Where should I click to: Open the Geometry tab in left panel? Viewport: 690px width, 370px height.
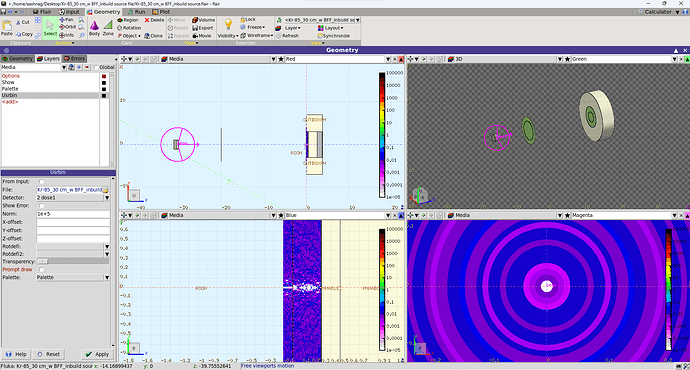tap(18, 59)
